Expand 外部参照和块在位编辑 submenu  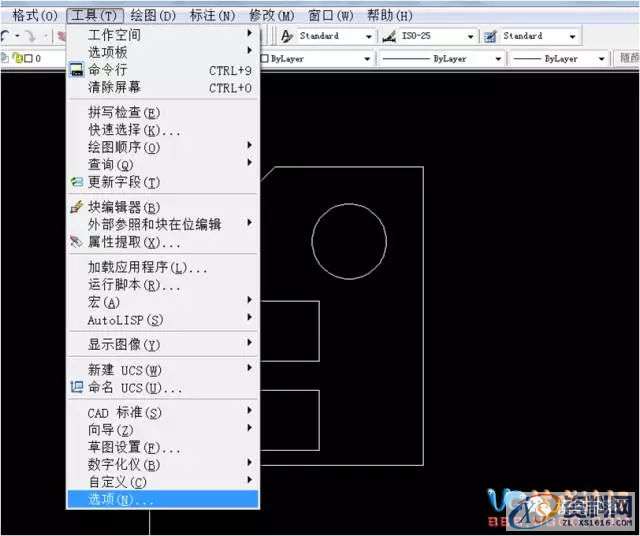(x=162, y=225)
